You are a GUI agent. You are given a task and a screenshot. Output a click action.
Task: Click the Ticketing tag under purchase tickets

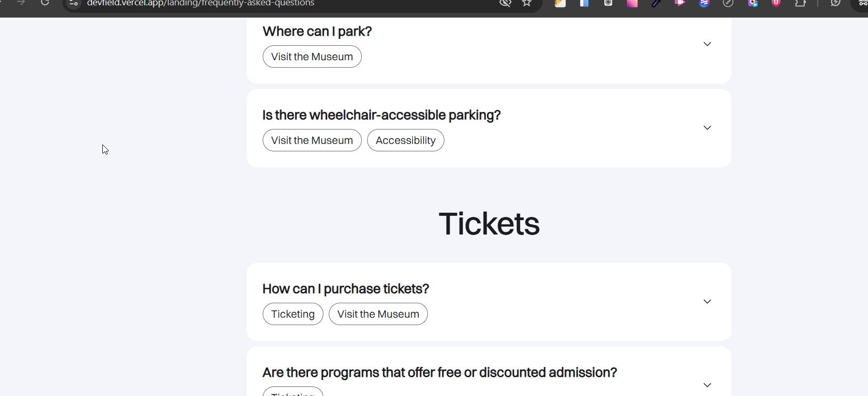(x=293, y=314)
